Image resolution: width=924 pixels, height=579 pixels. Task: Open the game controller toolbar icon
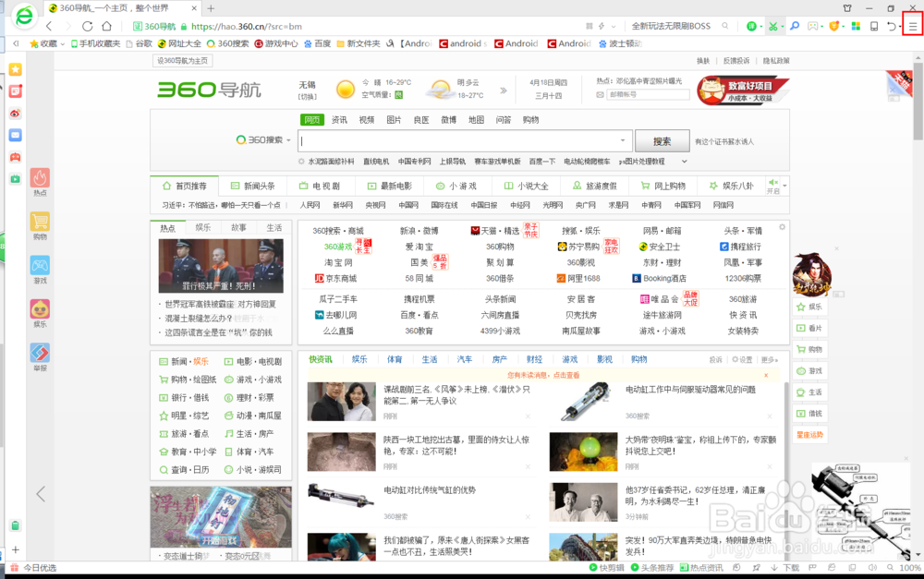click(x=812, y=26)
